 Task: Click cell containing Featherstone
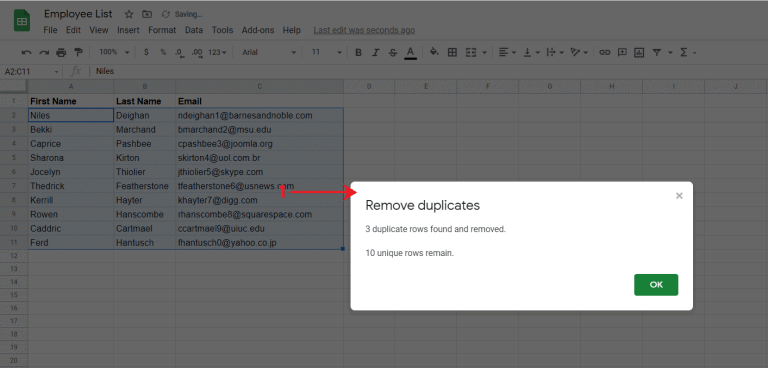[x=144, y=186]
